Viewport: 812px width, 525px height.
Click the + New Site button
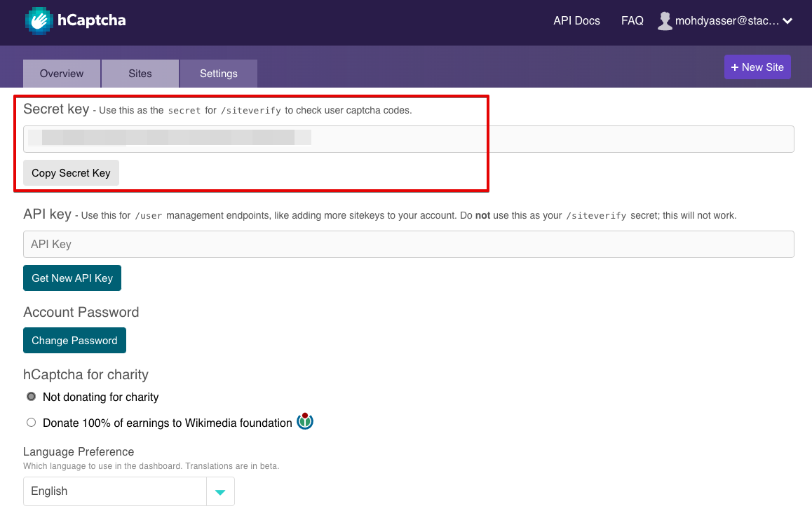(757, 67)
